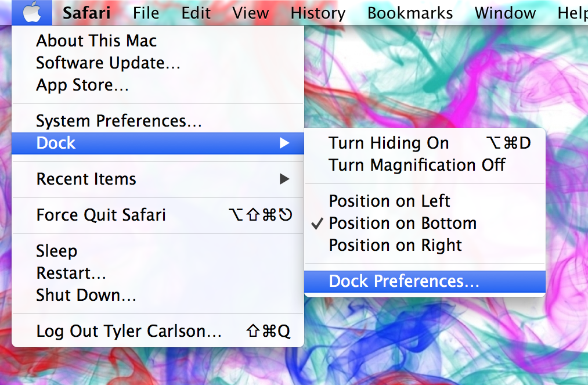Select About This Mac
Viewport: 588px width, 385px height.
click(96, 41)
